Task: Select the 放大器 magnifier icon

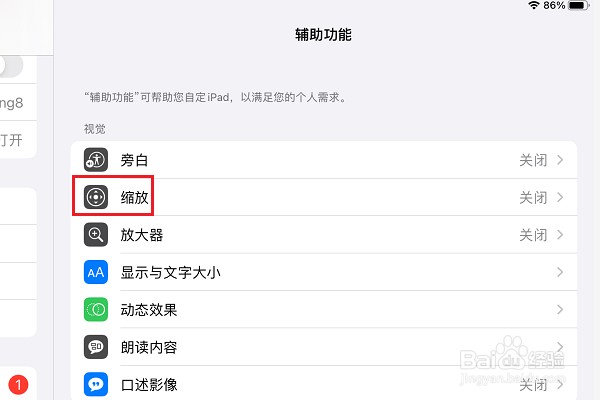Action: click(96, 235)
